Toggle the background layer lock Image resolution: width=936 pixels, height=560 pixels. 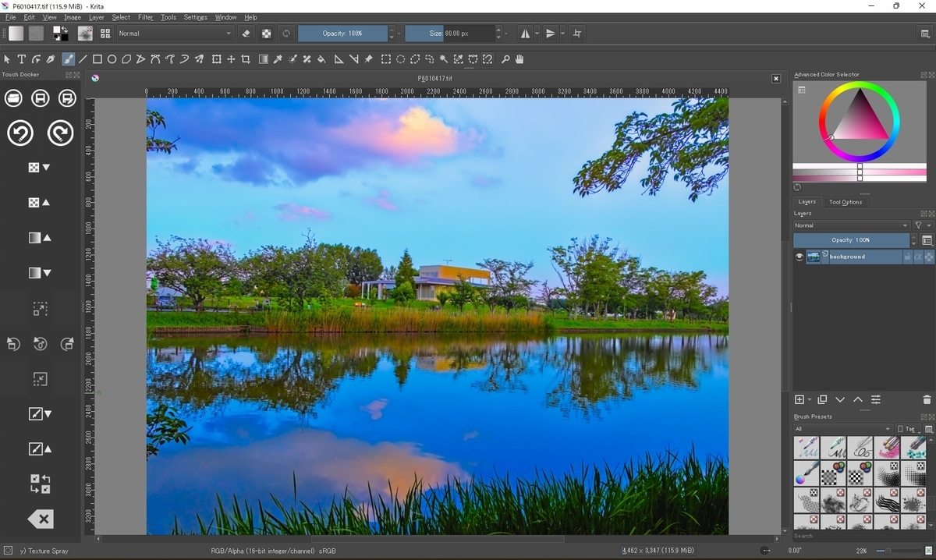tap(908, 257)
